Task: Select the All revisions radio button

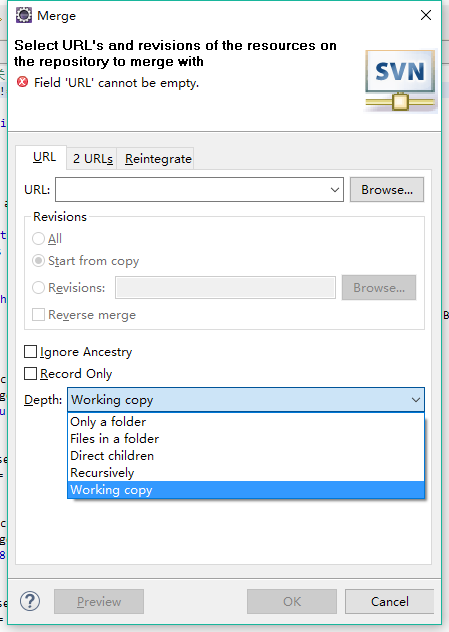Action: coord(38,239)
